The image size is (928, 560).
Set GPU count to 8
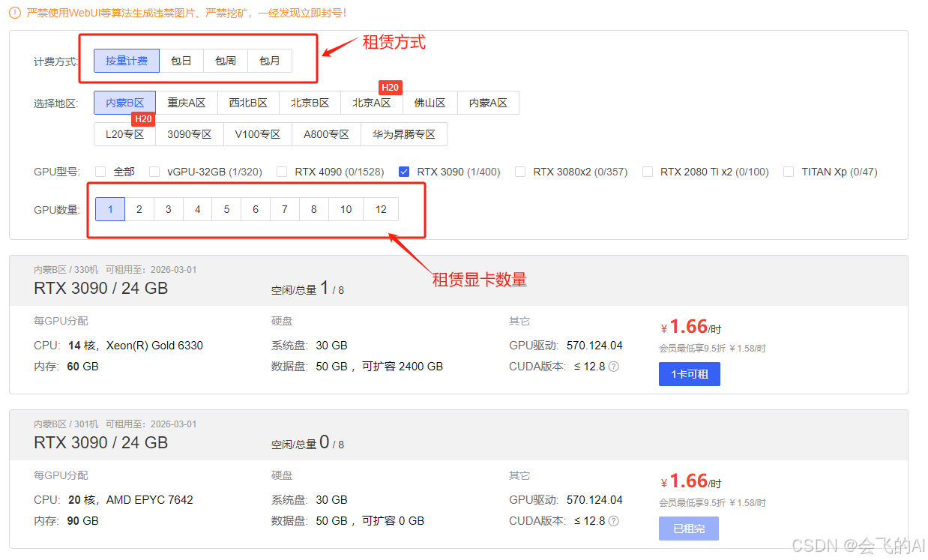click(x=313, y=209)
